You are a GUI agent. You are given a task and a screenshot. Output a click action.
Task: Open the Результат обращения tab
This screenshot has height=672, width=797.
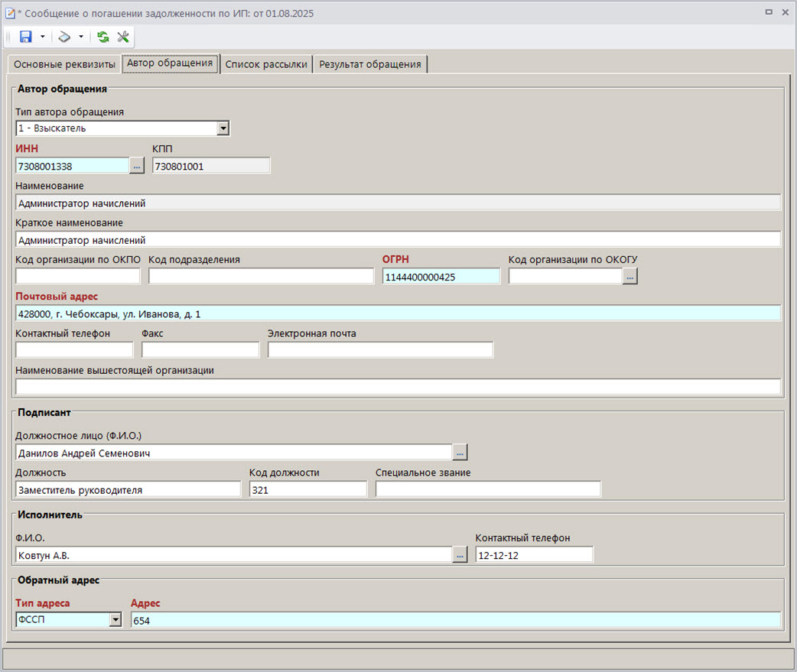pos(370,64)
